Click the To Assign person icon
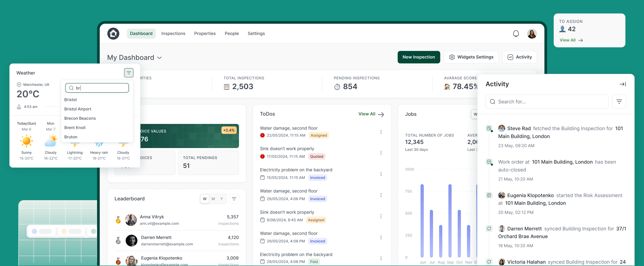 562,29
